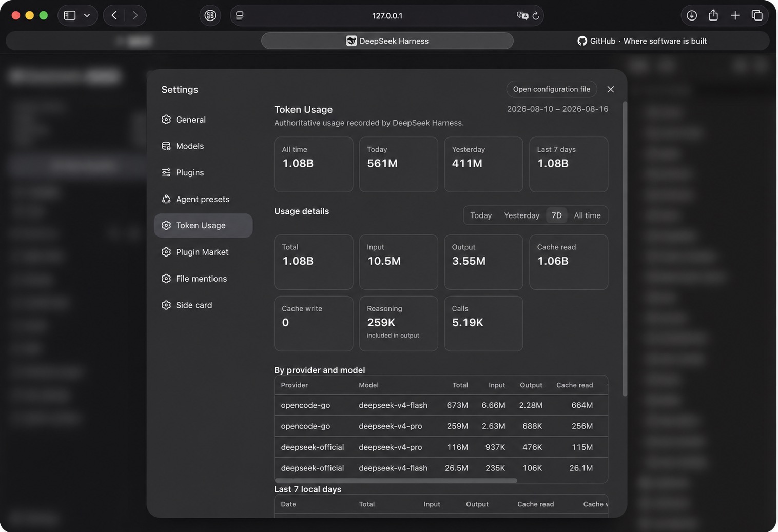This screenshot has height=532, width=778.
Task: Click the extension icon left of address bar
Action: coord(210,15)
